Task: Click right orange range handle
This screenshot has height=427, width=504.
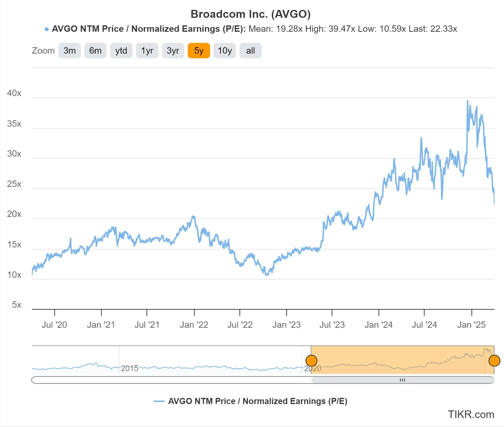Action: pos(494,361)
